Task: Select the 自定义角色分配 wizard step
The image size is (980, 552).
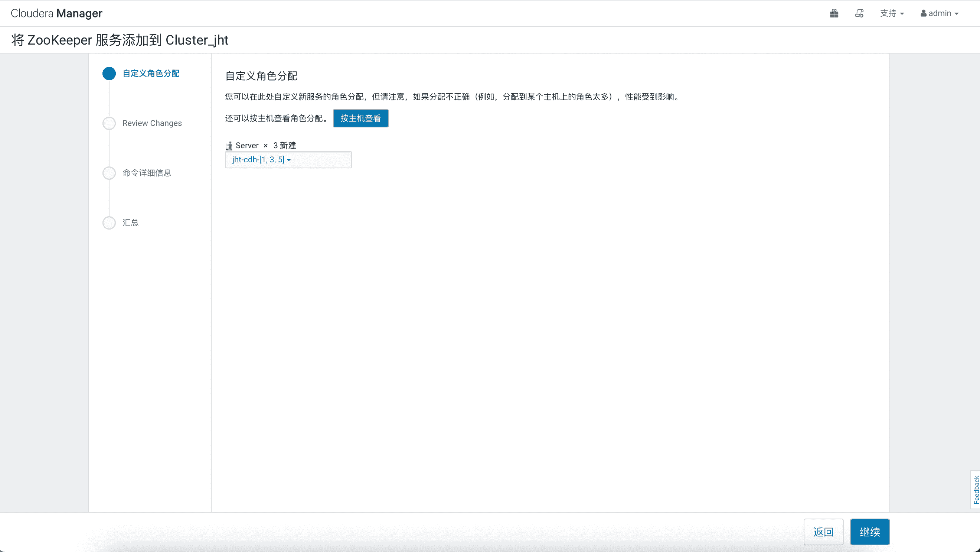Action: pos(151,74)
